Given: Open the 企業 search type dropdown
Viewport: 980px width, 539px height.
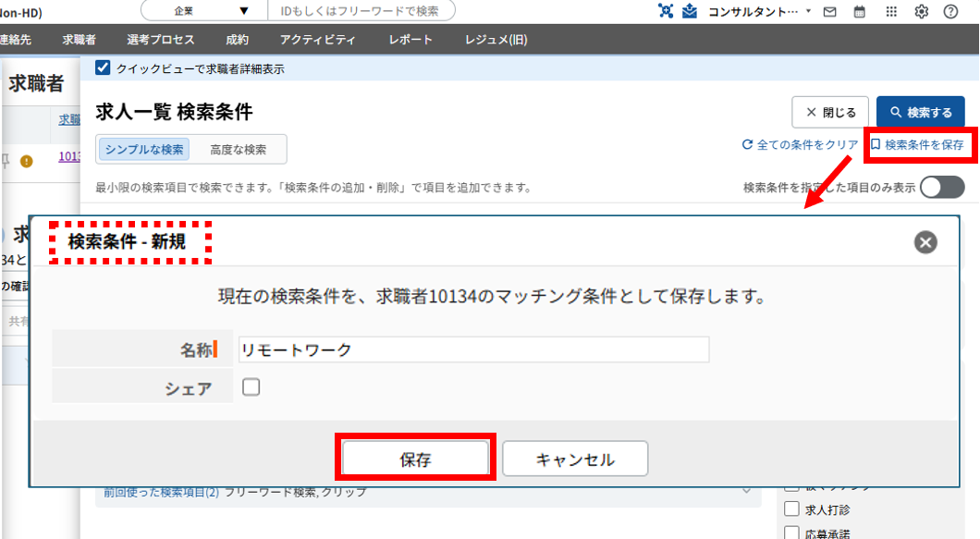Looking at the screenshot, I should point(202,11).
